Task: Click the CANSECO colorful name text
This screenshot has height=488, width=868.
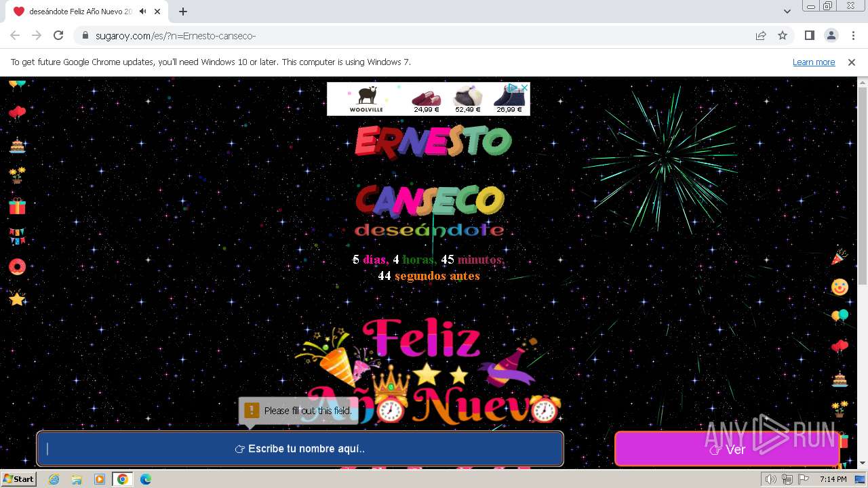Action: (x=430, y=200)
